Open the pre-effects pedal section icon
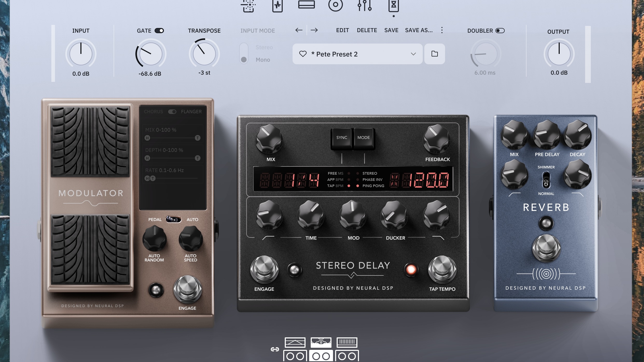This screenshot has width=644, height=362. (277, 5)
